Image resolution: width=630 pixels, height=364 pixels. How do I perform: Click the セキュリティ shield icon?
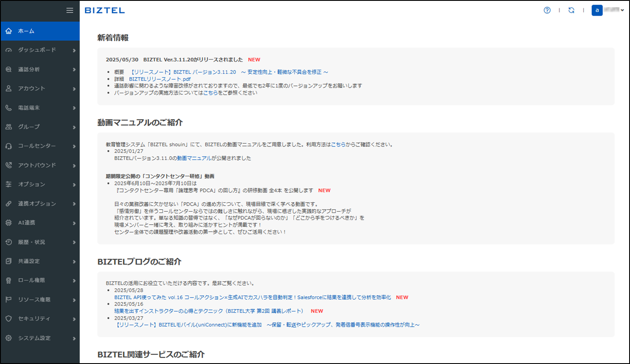pyautogui.click(x=8, y=319)
